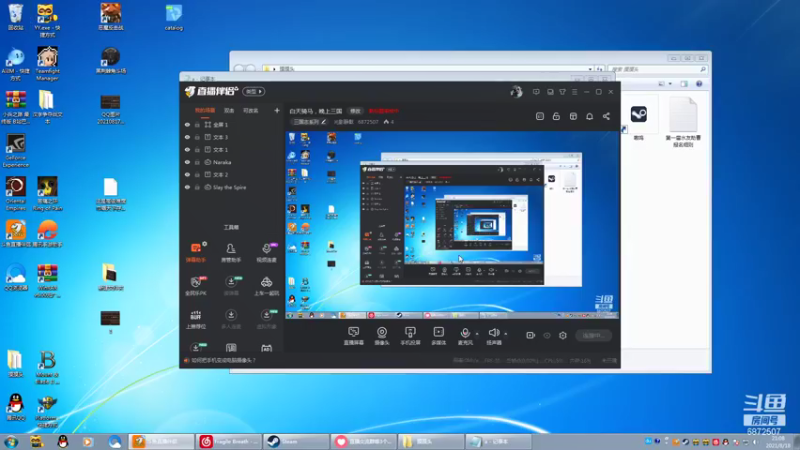The height and width of the screenshot is (450, 800).
Task: Expand the microphone options arrow
Action: coord(477,334)
